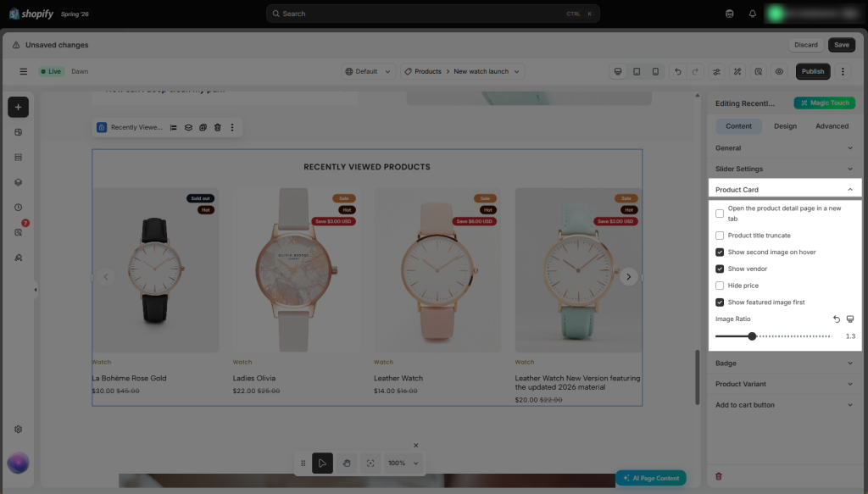Select the hand pan tool

pos(347,463)
